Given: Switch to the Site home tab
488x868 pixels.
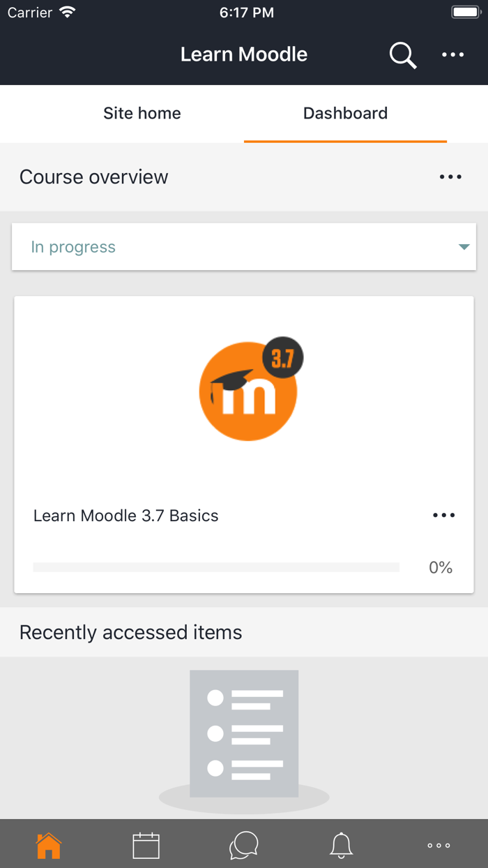Looking at the screenshot, I should pyautogui.click(x=142, y=113).
